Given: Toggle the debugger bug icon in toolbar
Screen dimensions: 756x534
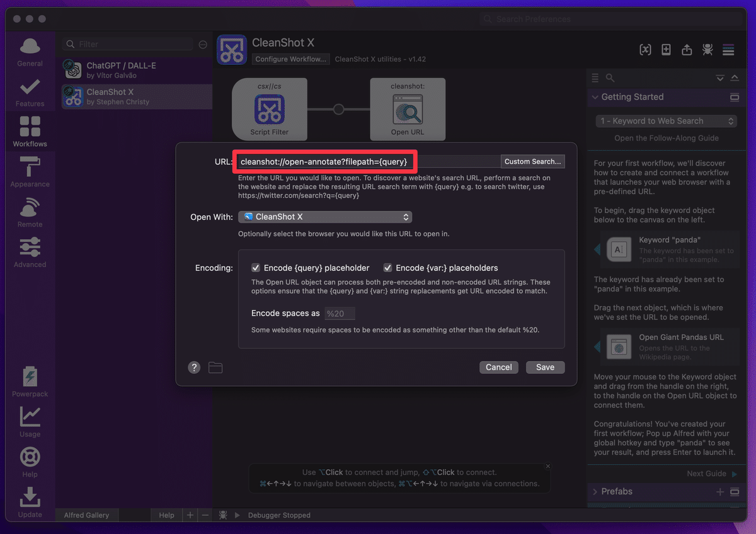Looking at the screenshot, I should [x=707, y=50].
